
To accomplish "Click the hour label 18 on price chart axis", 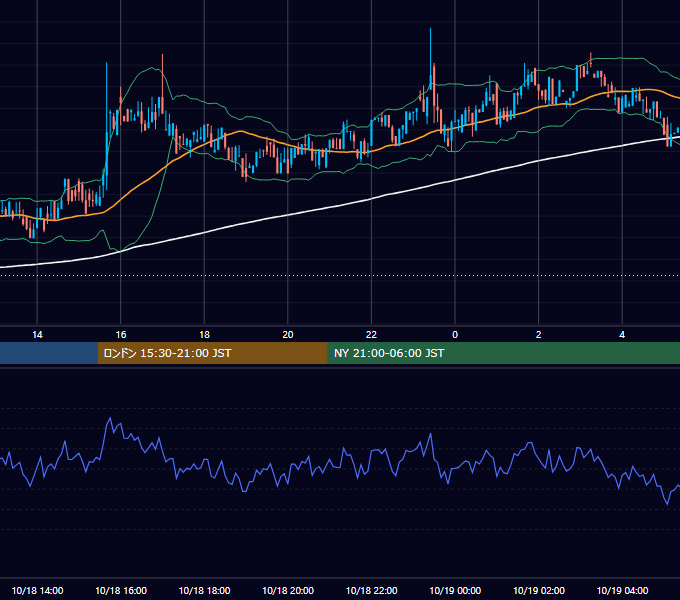I will 204,334.
